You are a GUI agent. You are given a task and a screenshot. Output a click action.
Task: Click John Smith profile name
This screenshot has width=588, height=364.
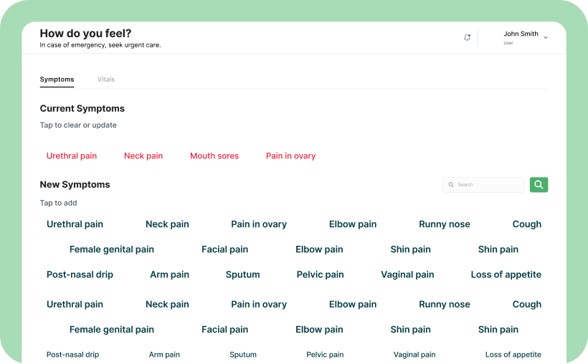pos(521,34)
